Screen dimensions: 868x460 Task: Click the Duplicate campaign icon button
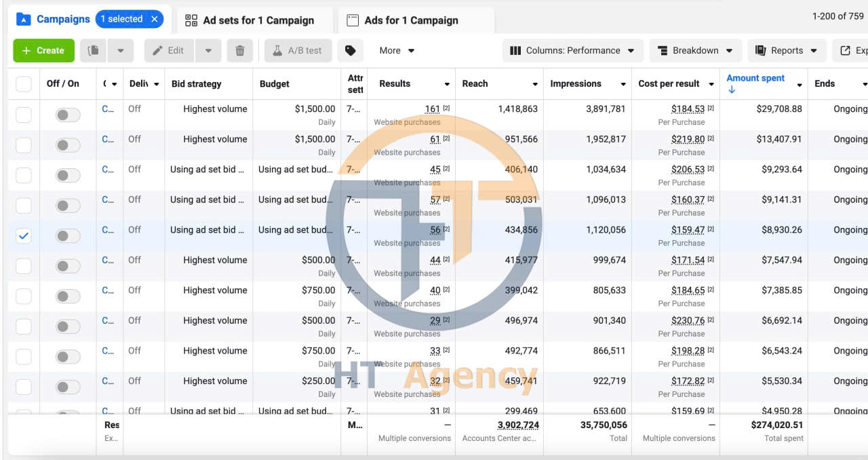point(94,50)
